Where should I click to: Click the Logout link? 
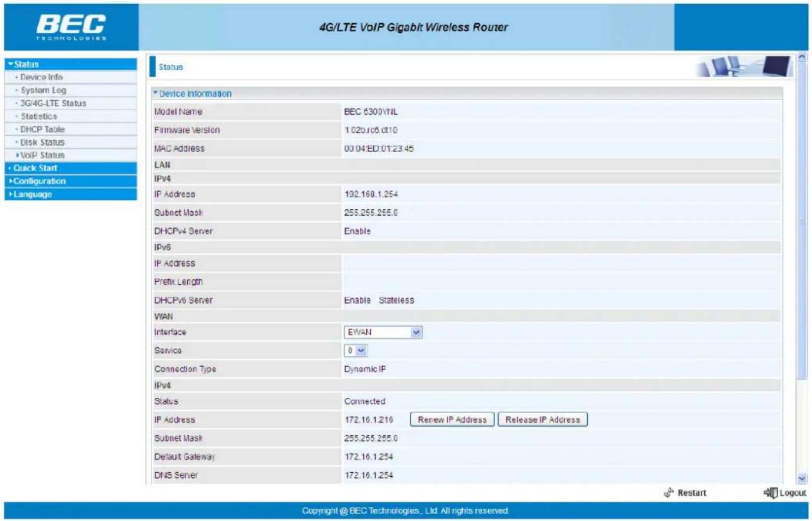point(793,493)
